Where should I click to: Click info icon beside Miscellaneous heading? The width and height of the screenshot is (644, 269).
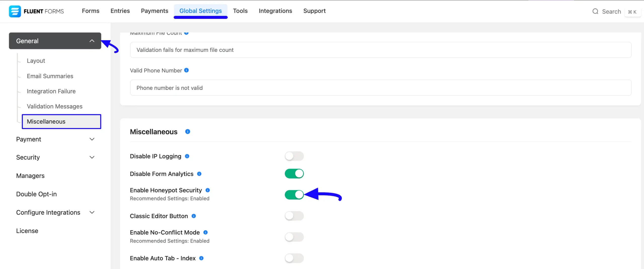(188, 131)
